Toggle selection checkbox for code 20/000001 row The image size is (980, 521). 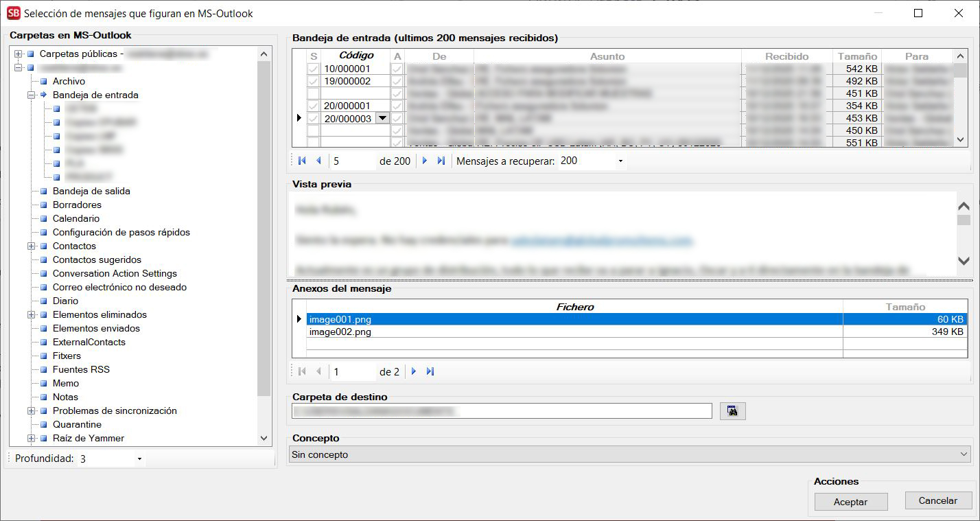[x=313, y=106]
